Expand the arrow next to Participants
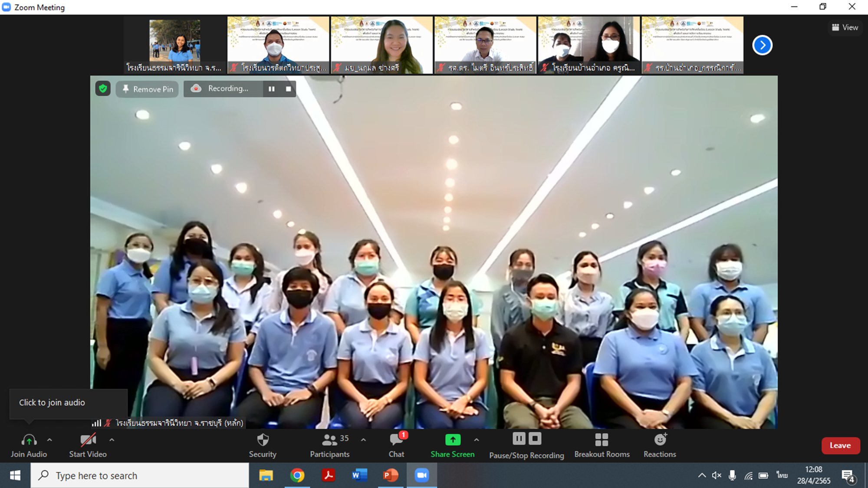 363,440
